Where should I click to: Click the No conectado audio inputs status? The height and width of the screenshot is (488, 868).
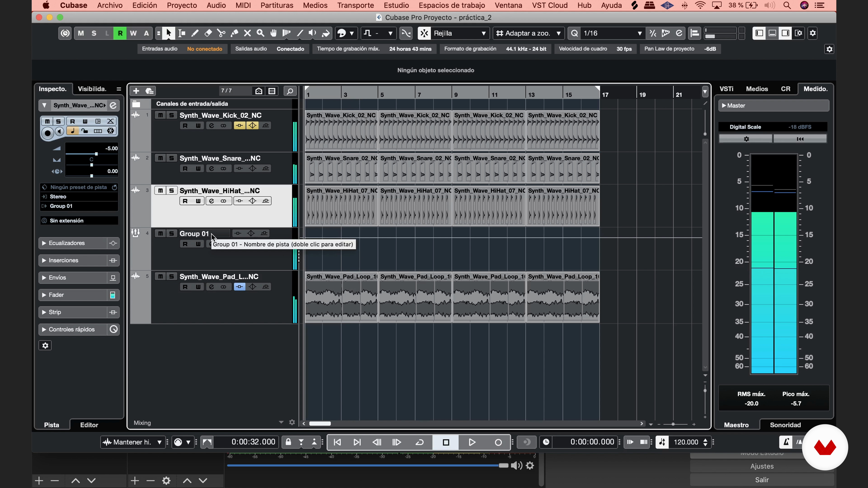click(205, 49)
